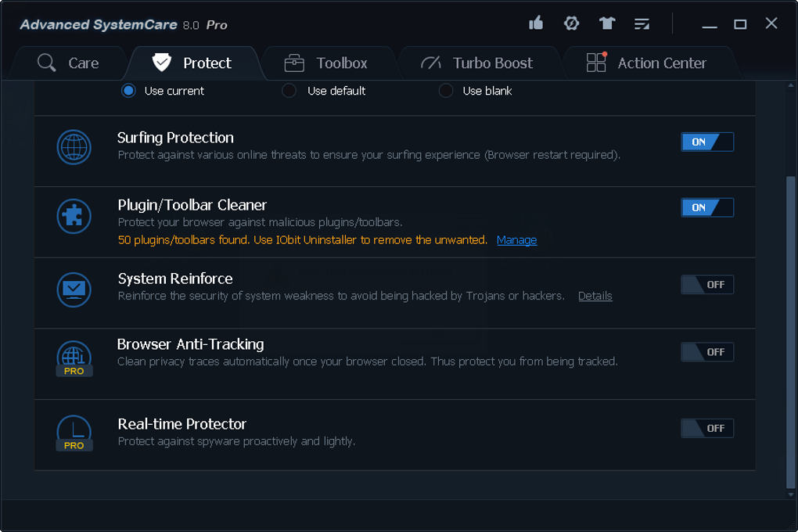Open the skin shirt icon
The image size is (798, 532).
tap(607, 23)
